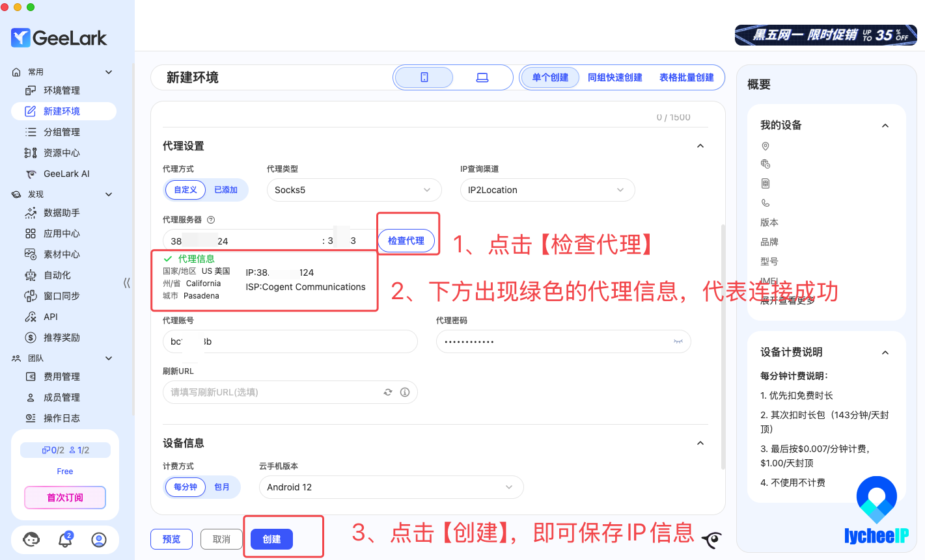Screen dimensions: 925x560
Task: Click the refresh icon in 刷新URL field
Action: (x=388, y=392)
